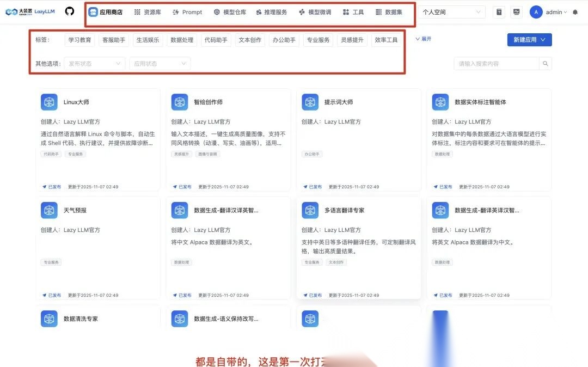Filter by 专业服务 tag
588x367 pixels.
click(318, 40)
